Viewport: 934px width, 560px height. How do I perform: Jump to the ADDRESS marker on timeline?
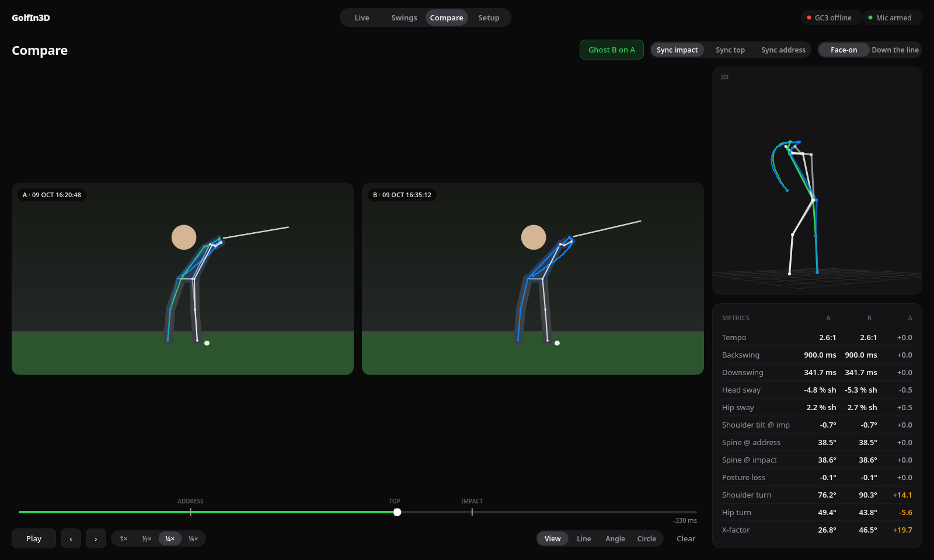click(190, 512)
